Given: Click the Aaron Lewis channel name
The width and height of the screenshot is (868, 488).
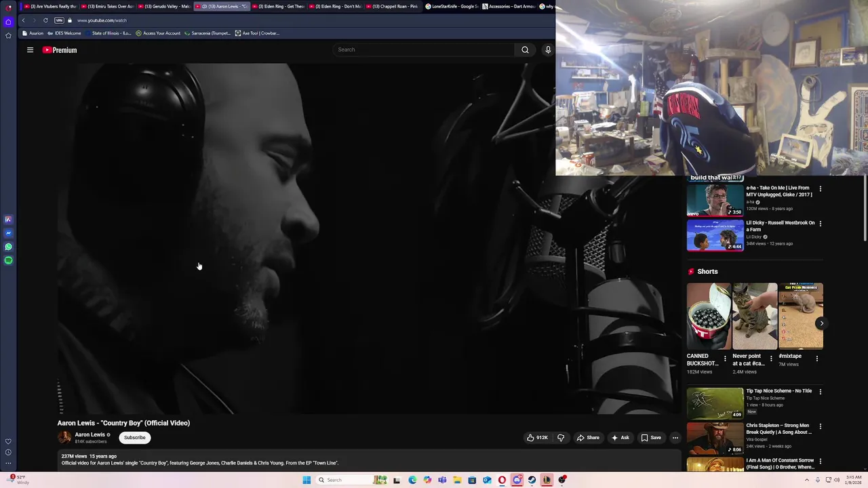Looking at the screenshot, I should pos(90,434).
